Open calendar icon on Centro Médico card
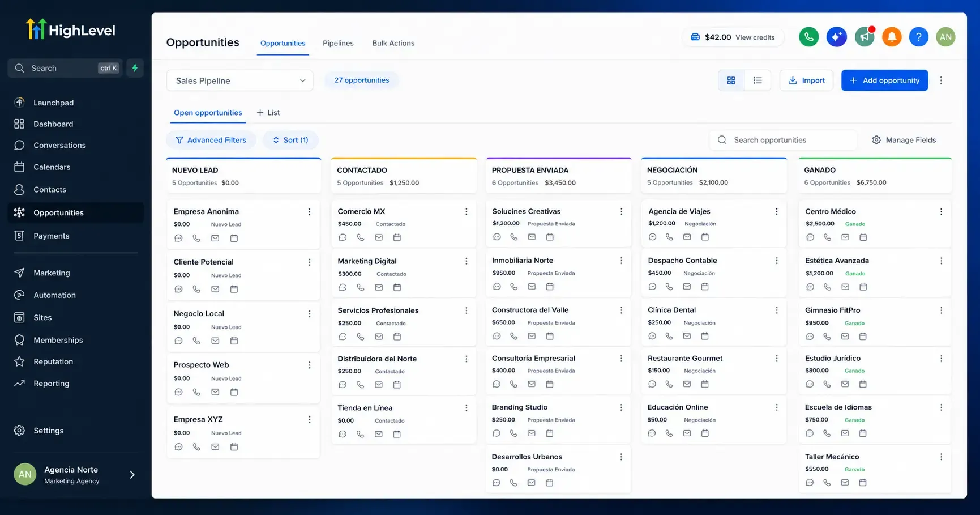 coord(863,237)
